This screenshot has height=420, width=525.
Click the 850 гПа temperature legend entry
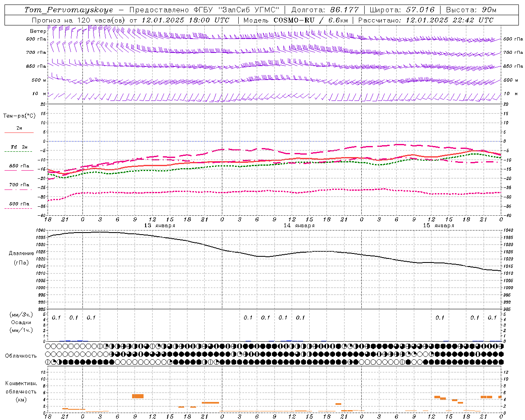pyautogui.click(x=19, y=166)
